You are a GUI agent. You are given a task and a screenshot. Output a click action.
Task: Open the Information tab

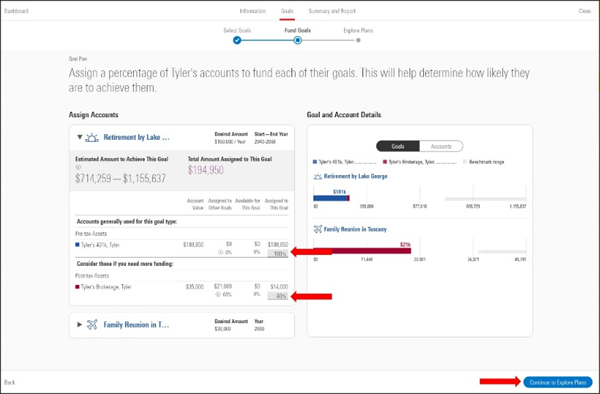[x=253, y=11]
